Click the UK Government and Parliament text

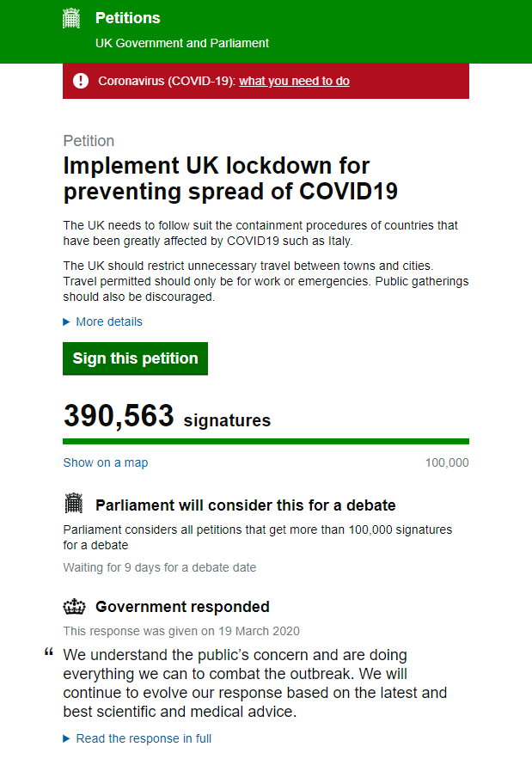182,43
